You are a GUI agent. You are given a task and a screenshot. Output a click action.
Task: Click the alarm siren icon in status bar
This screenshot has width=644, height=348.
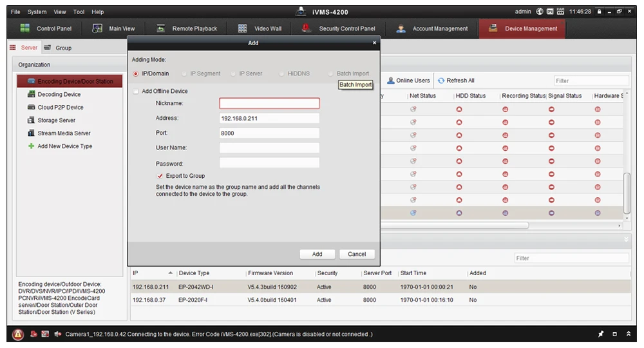pos(33,334)
